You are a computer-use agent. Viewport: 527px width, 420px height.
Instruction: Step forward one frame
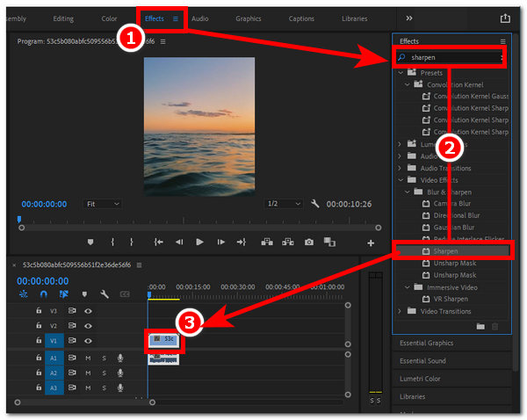pos(221,242)
